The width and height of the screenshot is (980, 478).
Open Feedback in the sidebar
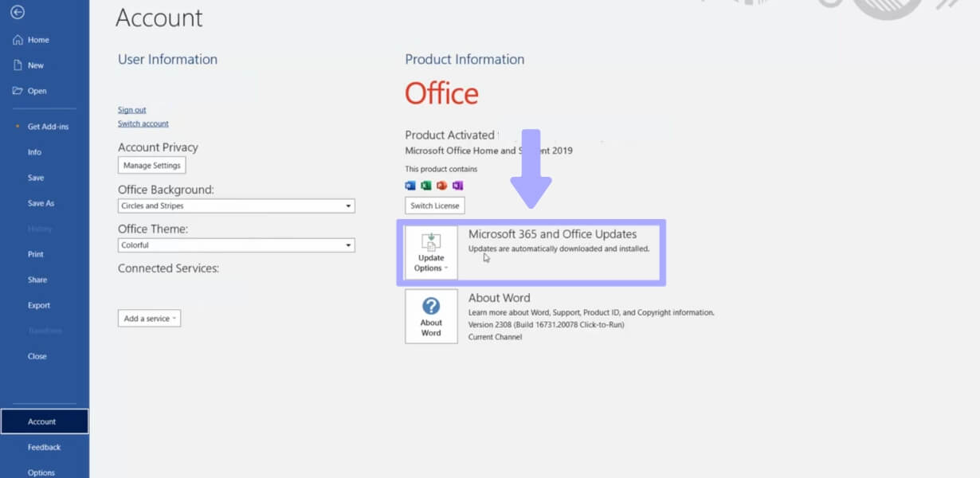point(45,447)
